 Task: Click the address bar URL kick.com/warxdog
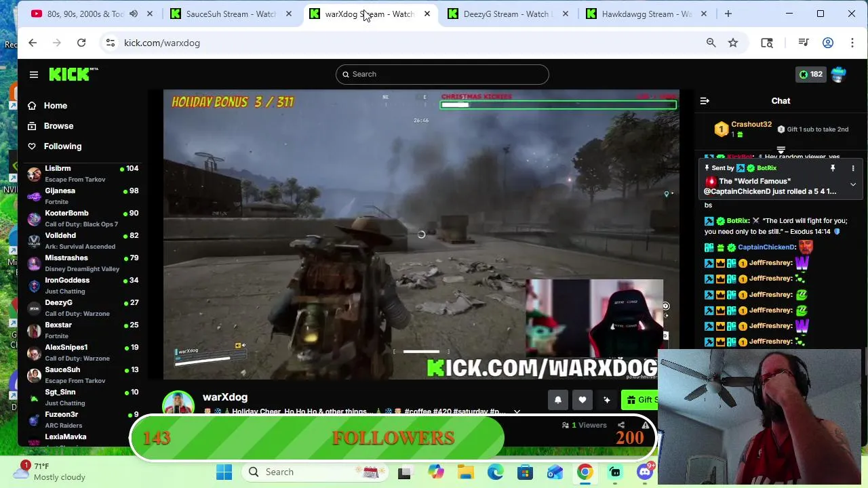162,43
